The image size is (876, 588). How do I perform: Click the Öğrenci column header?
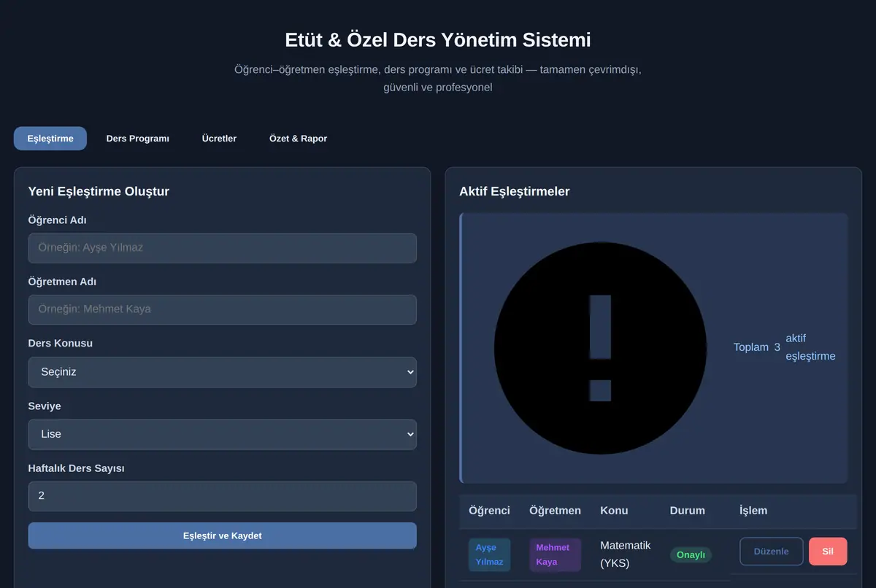click(489, 511)
